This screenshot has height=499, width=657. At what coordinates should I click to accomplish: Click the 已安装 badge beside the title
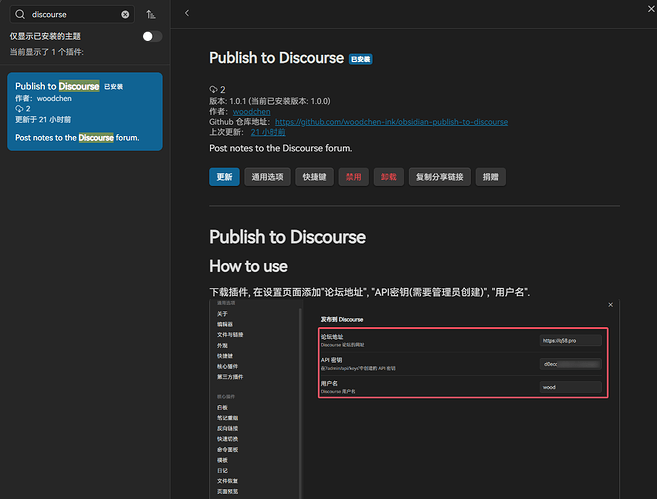tap(360, 59)
